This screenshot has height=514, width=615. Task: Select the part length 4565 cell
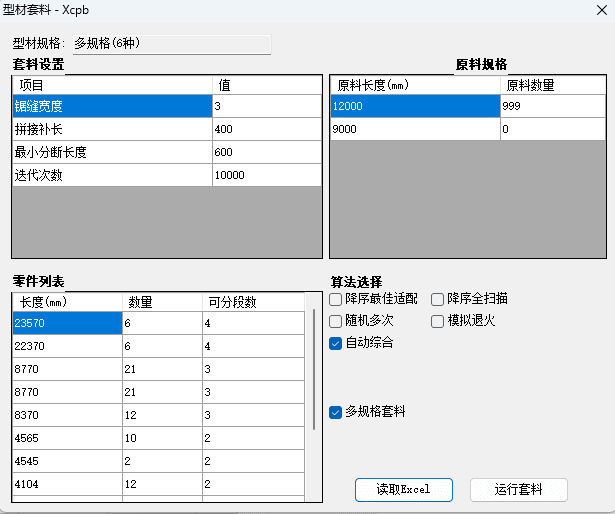click(67, 438)
